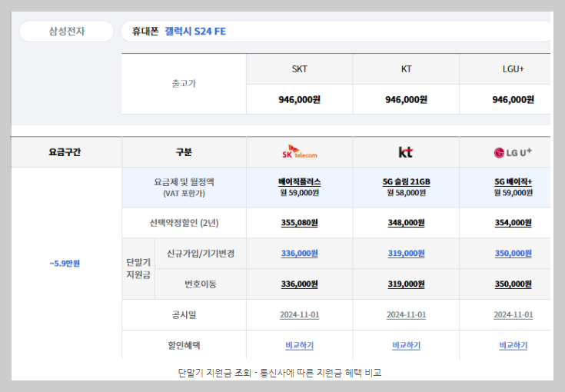This screenshot has width=565, height=392.
Task: Click the 신규가입/기기변경 row label
Action: [201, 254]
